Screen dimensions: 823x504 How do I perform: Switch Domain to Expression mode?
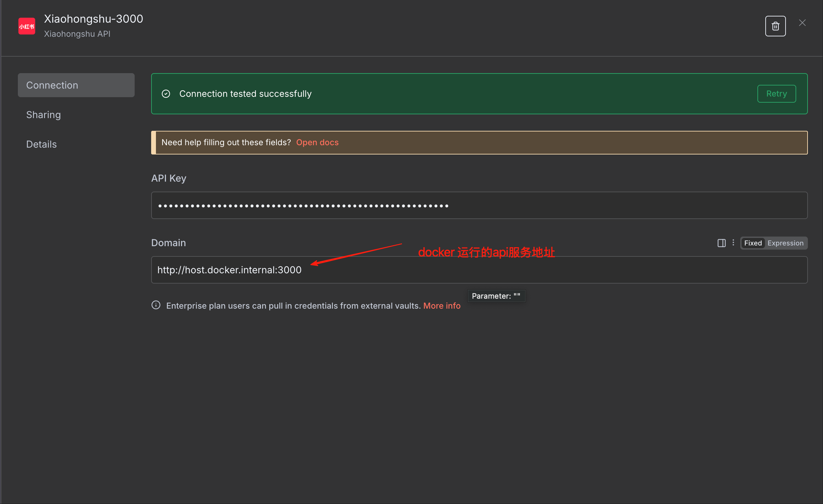tap(785, 243)
